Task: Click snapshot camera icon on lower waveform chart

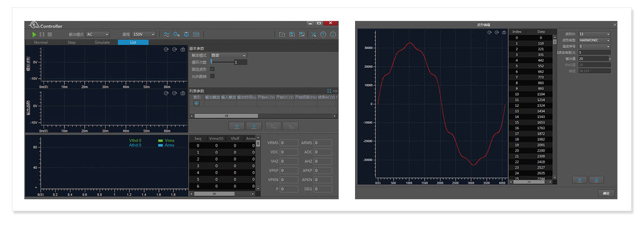Action: tap(183, 93)
